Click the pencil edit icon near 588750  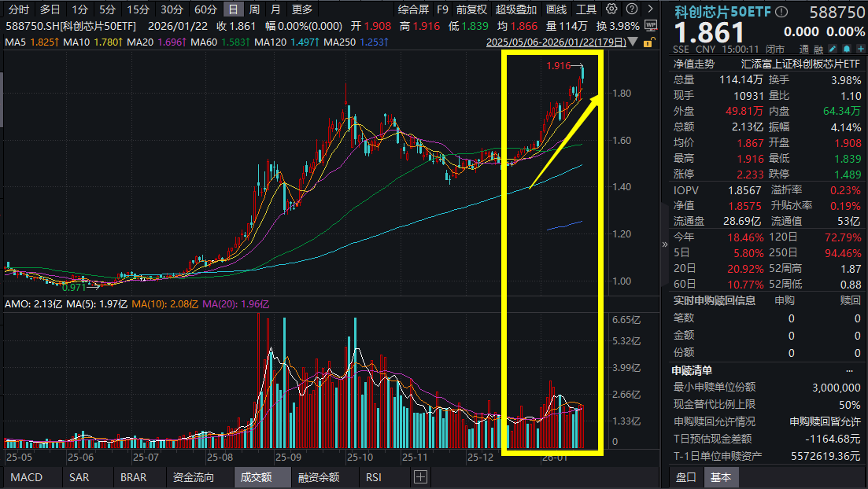point(833,49)
